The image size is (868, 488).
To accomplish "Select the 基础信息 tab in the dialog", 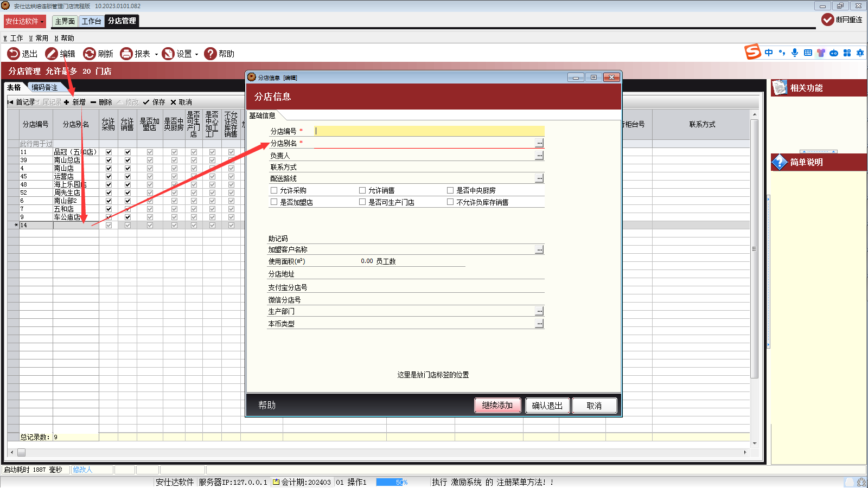I will coord(262,115).
